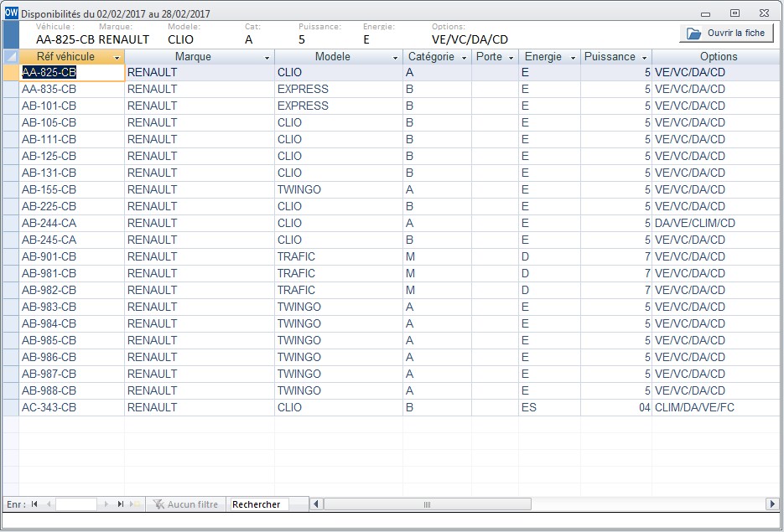Image resolution: width=784 pixels, height=532 pixels.
Task: Click the TWINGO model in AB-155-CB row
Action: [x=339, y=189]
